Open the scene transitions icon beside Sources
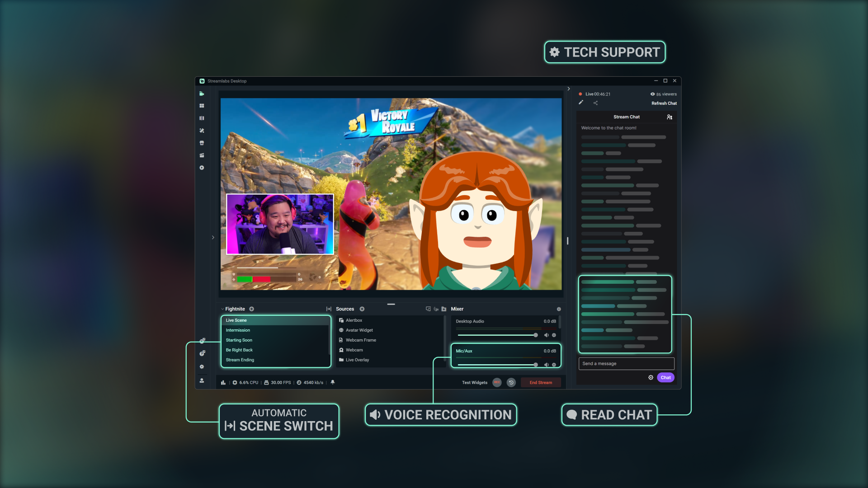Screen dimensions: 868x488 coord(329,309)
